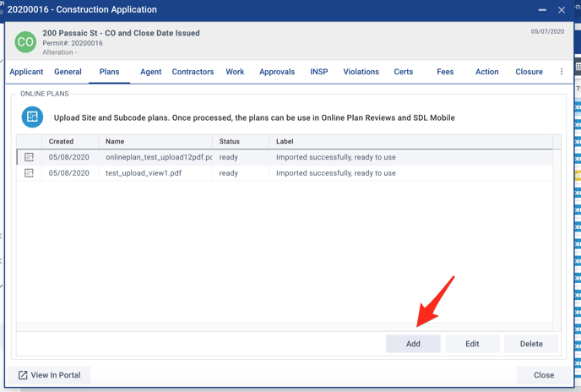This screenshot has height=392, width=581.
Task: Click plan icon in onlineplan_test_upload12pdf row
Action: tap(29, 157)
